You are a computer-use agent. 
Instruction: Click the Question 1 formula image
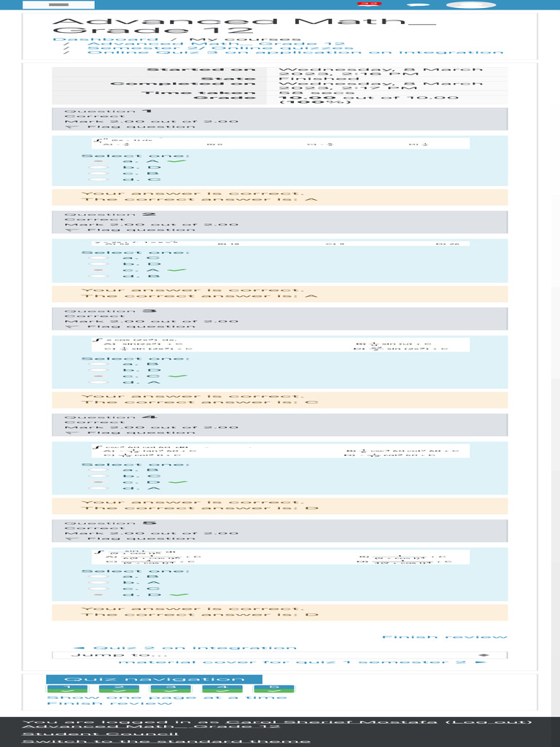tap(281, 143)
